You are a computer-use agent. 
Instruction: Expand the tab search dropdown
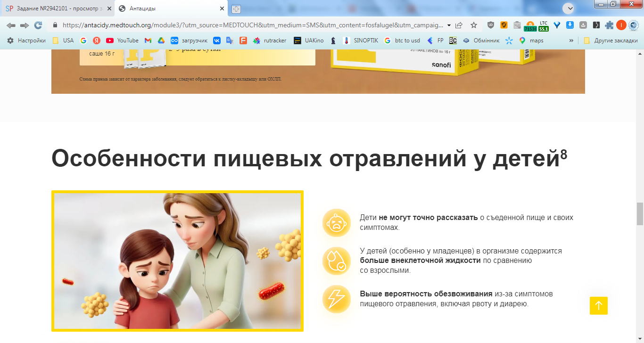click(570, 8)
